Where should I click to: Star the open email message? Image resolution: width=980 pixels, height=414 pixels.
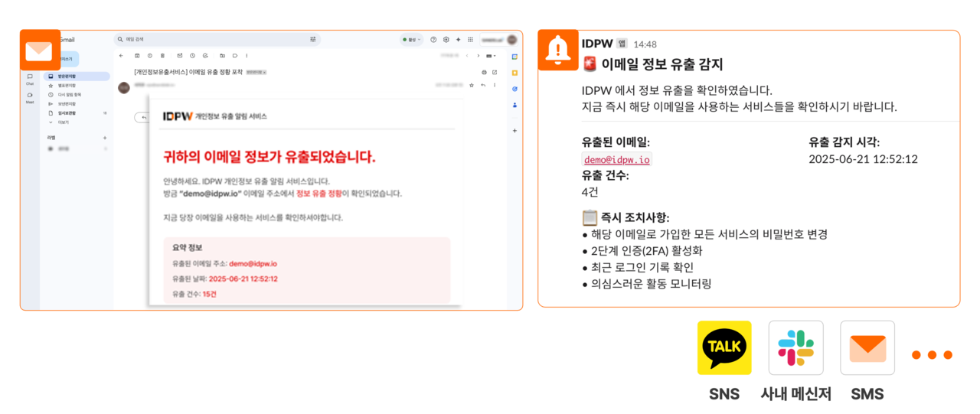[472, 85]
